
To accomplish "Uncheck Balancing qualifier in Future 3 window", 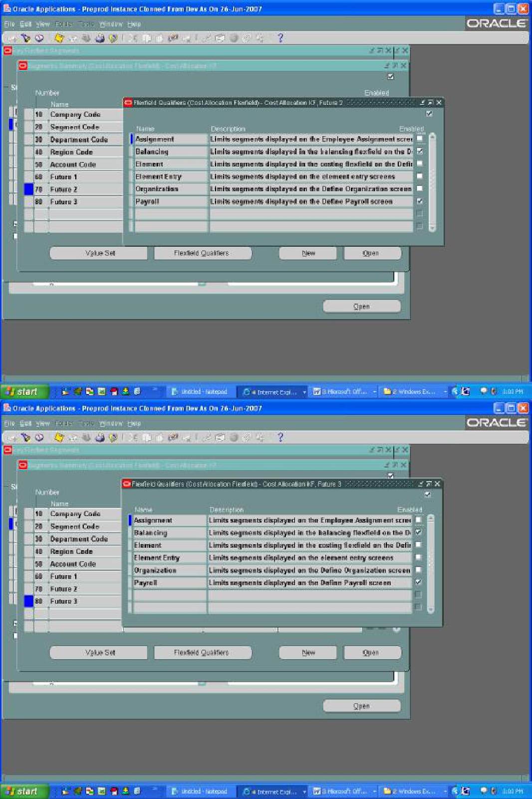I will [418, 532].
